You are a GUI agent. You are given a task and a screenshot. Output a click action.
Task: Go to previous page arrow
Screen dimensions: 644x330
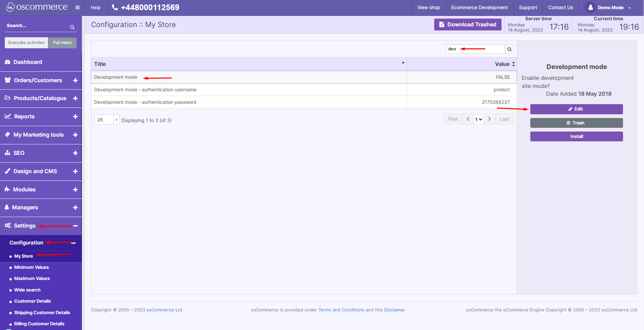click(x=468, y=119)
